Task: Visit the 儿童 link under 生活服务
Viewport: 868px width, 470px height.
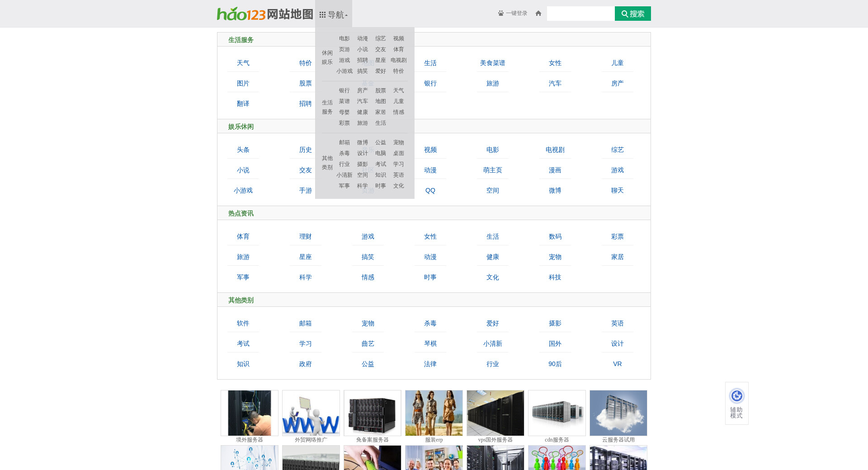Action: [x=618, y=63]
